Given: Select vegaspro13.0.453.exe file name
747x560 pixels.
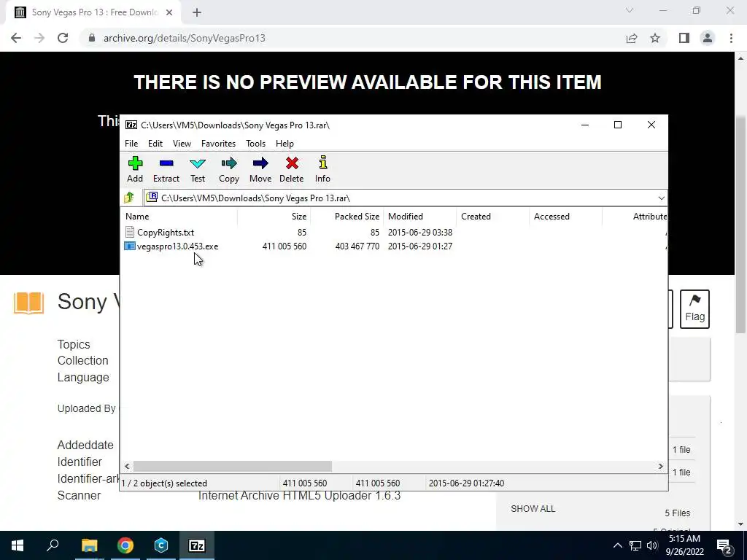Looking at the screenshot, I should [x=178, y=246].
